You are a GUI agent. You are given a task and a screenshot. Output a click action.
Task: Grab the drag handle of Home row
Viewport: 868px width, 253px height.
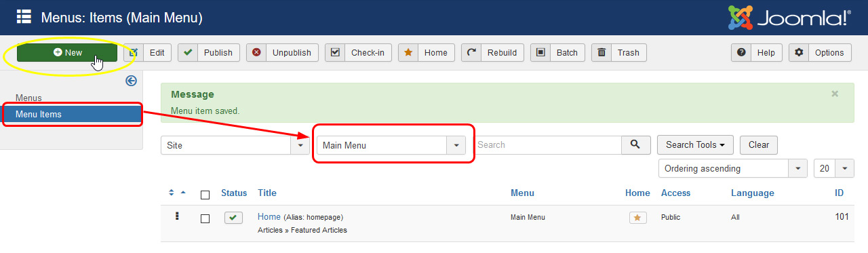[177, 216]
